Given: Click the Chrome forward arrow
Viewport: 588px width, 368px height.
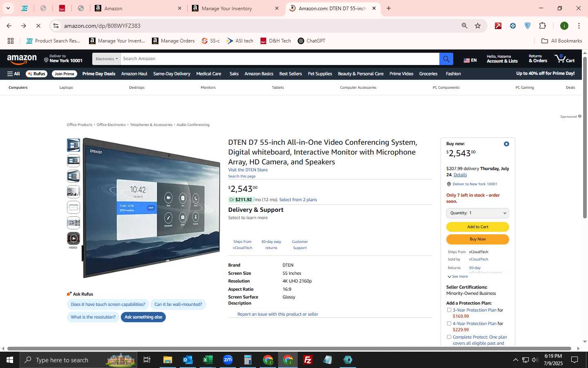Looking at the screenshot, I should click(23, 26).
